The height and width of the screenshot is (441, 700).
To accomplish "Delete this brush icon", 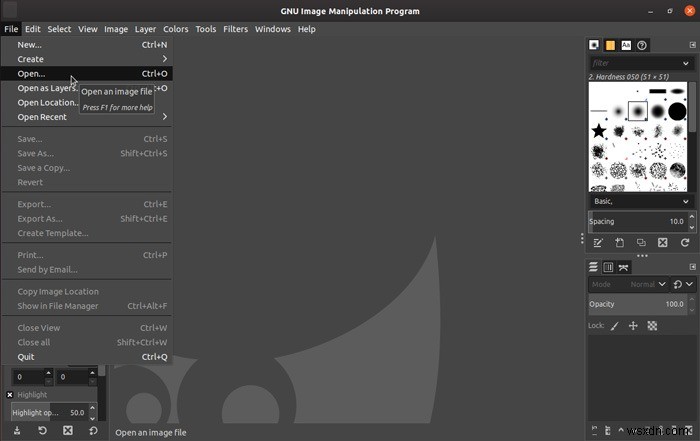I will (662, 243).
